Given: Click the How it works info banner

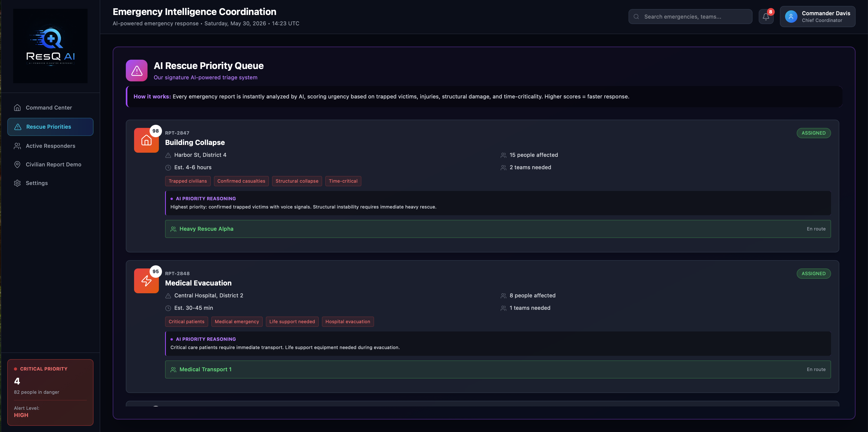Looking at the screenshot, I should point(484,96).
